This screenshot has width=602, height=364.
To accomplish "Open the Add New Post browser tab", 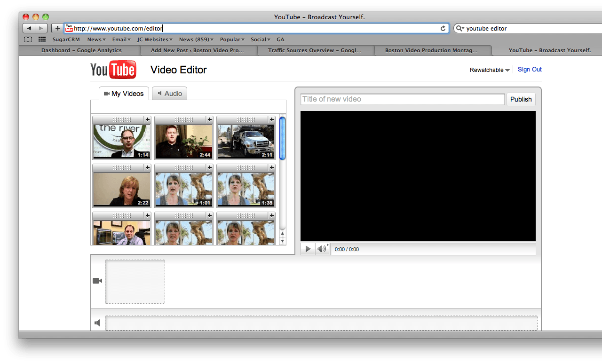I will click(198, 50).
